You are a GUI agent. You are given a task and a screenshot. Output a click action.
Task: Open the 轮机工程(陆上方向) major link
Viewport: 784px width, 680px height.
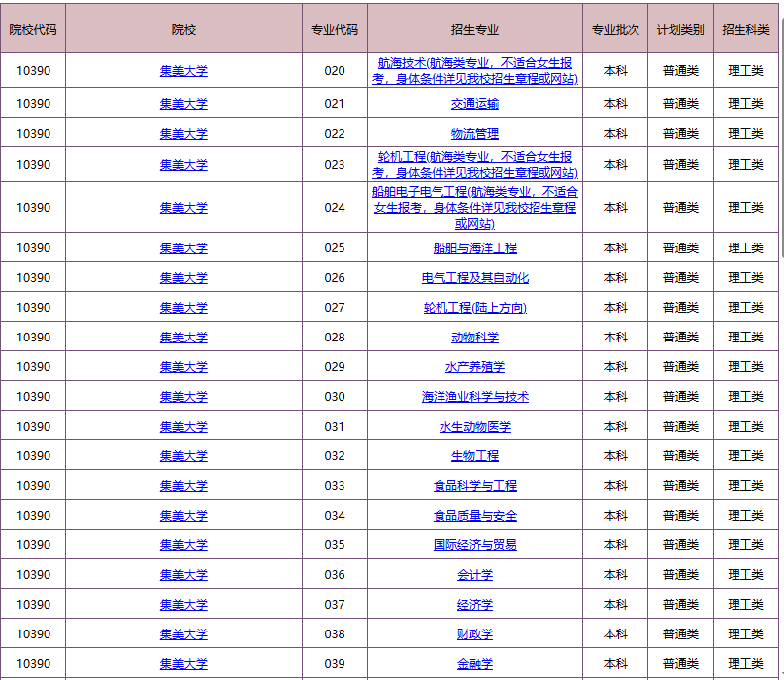[475, 307]
